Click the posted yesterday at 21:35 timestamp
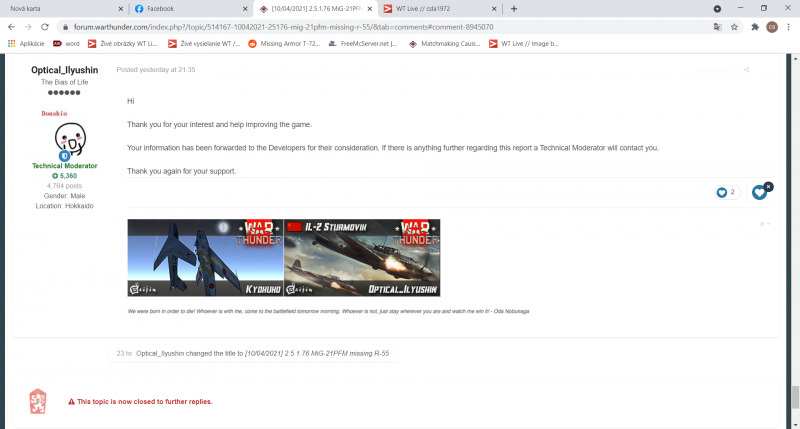 pos(156,70)
